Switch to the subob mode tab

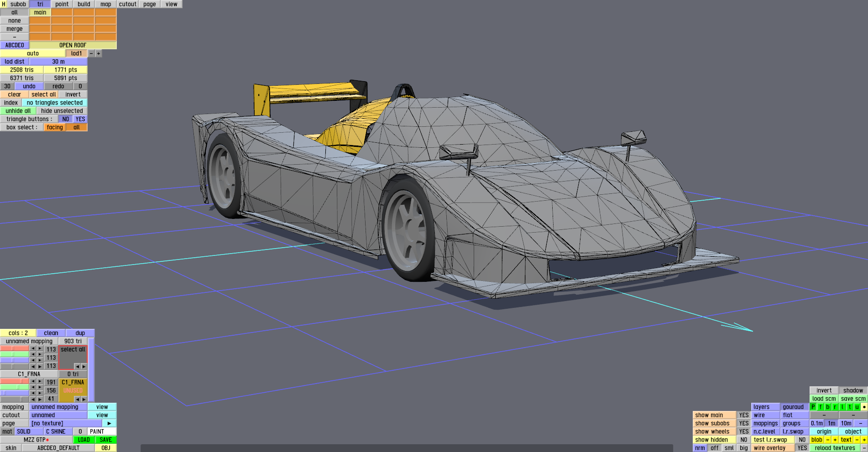18,4
